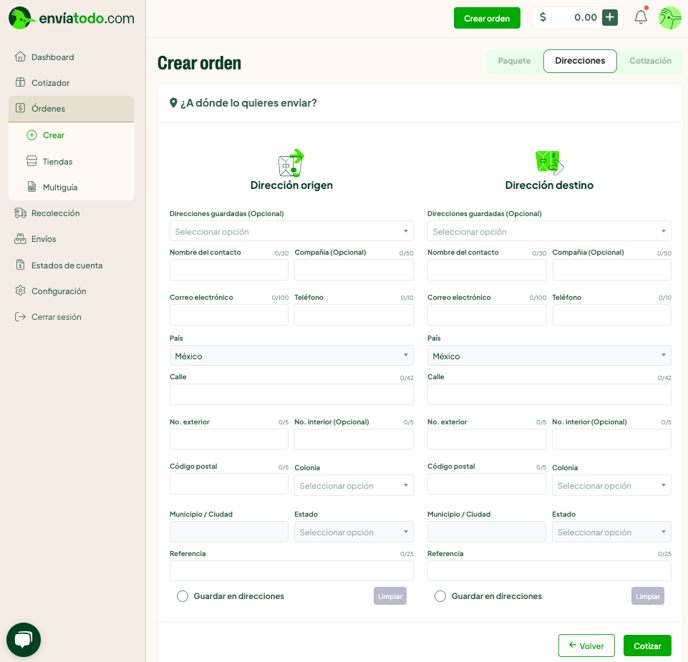Enable Guardar en direcciones for origin
The height and width of the screenshot is (662, 688).
point(183,596)
